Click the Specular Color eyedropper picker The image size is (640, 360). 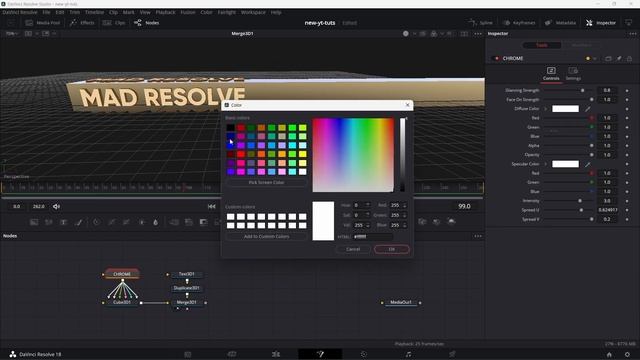(x=587, y=164)
